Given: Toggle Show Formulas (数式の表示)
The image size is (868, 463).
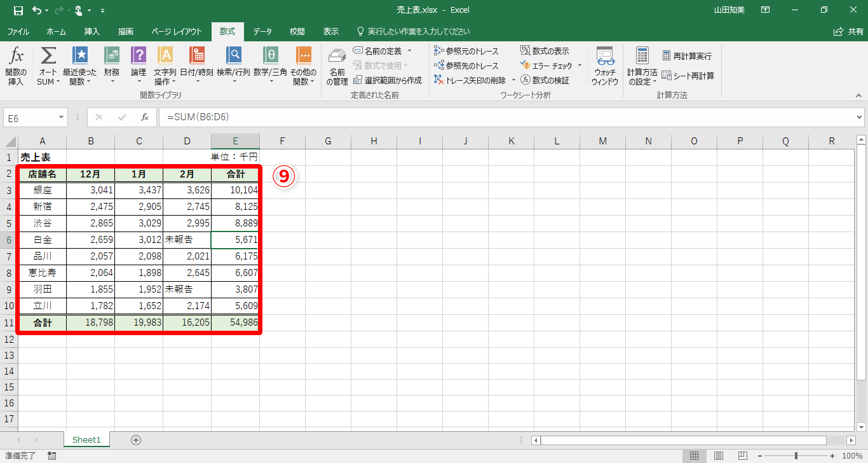Looking at the screenshot, I should click(545, 51).
